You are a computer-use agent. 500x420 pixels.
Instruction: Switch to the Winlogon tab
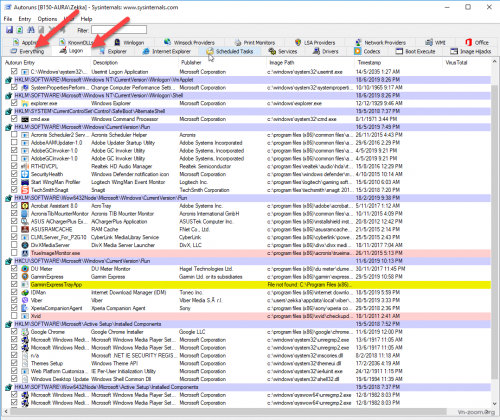click(129, 43)
